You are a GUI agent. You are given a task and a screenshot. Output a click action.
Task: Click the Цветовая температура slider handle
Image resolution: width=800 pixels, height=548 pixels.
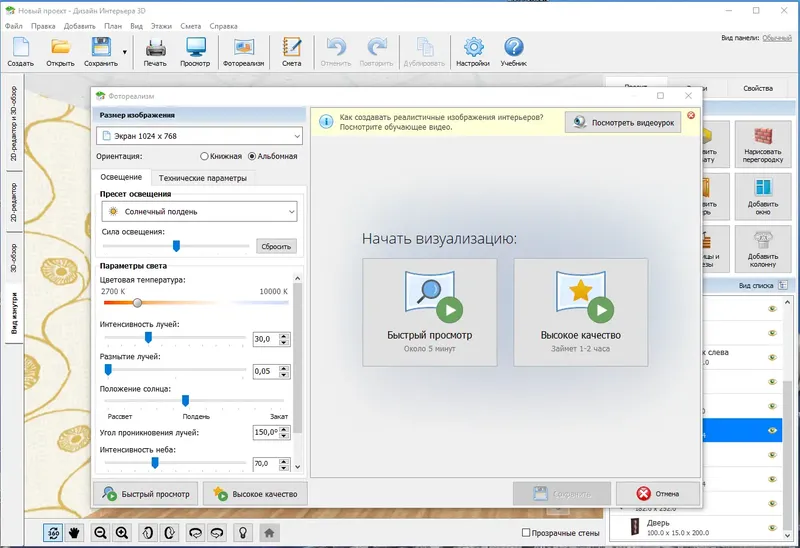137,303
